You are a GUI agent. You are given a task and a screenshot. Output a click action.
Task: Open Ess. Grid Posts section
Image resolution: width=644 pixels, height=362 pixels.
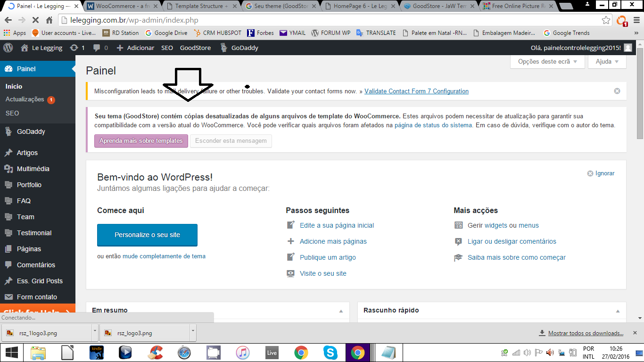click(x=38, y=281)
